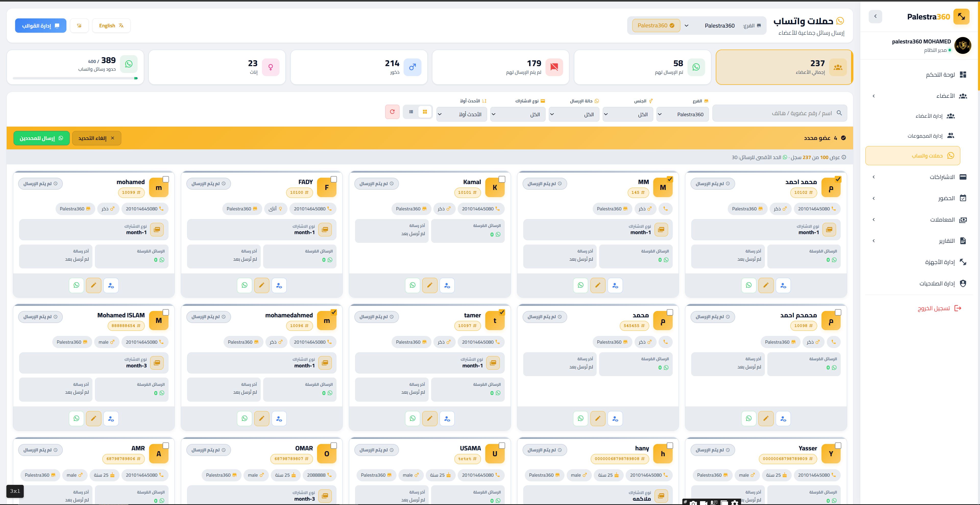Image resolution: width=980 pixels, height=505 pixels.
Task: Edit the FADY member card
Action: coord(262,285)
